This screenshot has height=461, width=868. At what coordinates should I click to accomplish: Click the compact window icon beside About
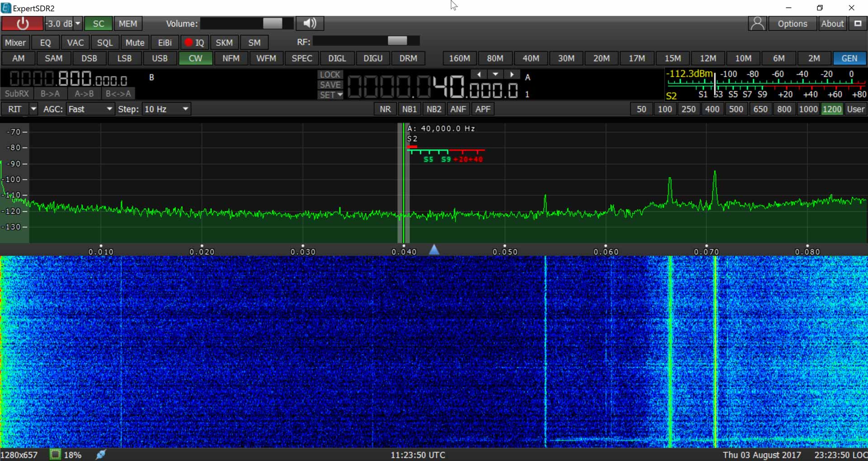point(858,24)
